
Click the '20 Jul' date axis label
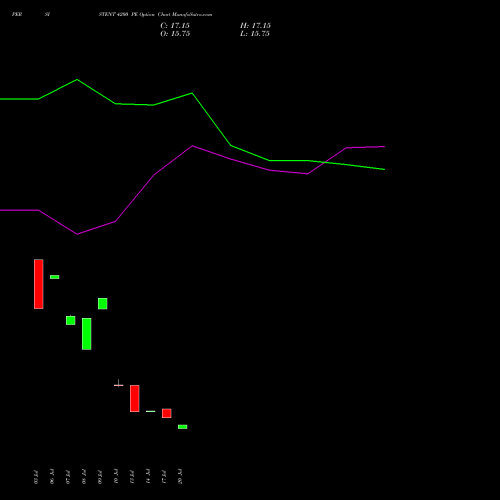[x=180, y=477]
